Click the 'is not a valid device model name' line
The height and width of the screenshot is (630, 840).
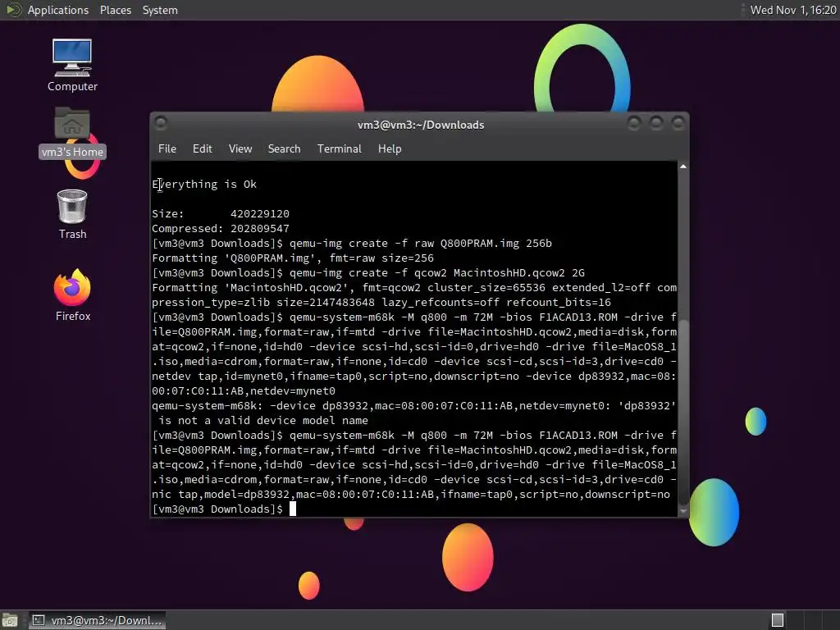263,421
